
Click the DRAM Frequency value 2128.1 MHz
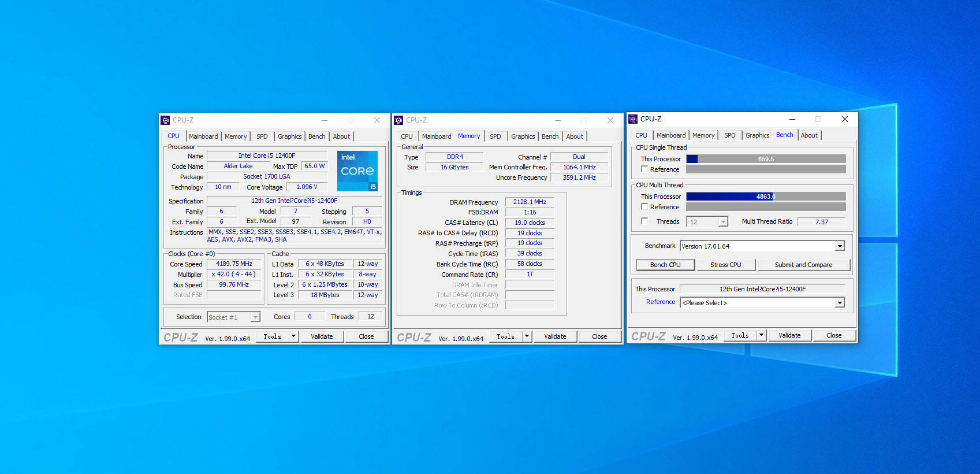(530, 202)
